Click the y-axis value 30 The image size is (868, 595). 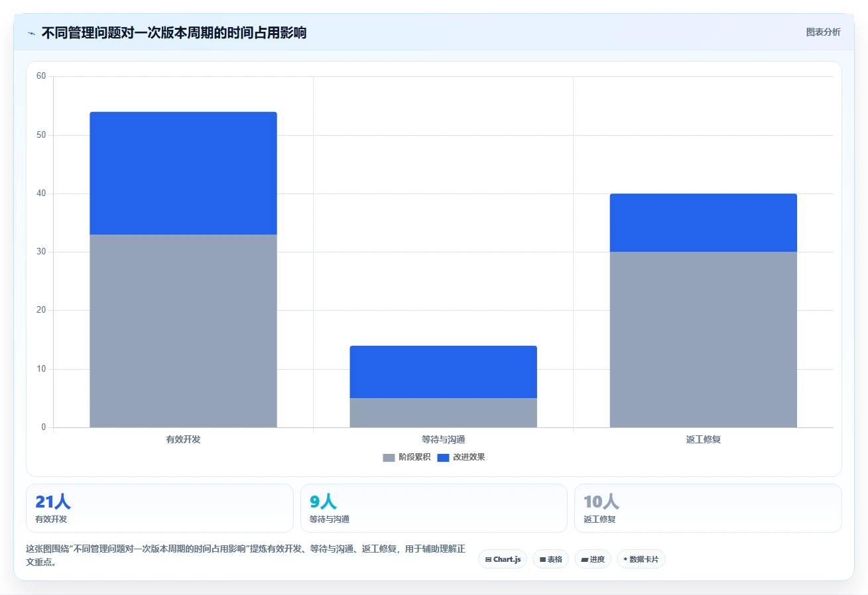click(x=41, y=252)
